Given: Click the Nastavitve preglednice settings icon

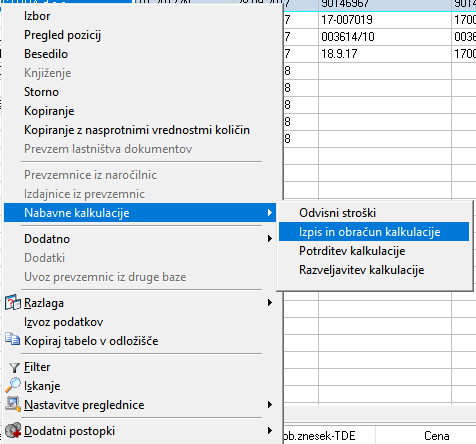Looking at the screenshot, I should click(x=13, y=404).
